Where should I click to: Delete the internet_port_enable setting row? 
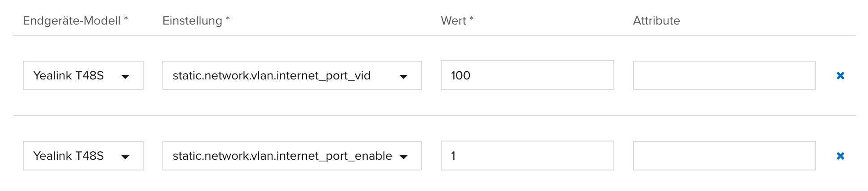coord(840,156)
